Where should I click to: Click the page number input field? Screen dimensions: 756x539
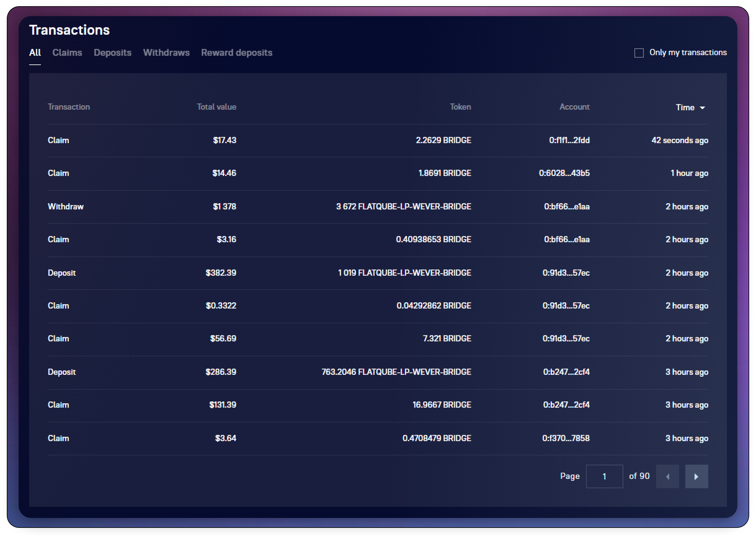[x=604, y=476]
